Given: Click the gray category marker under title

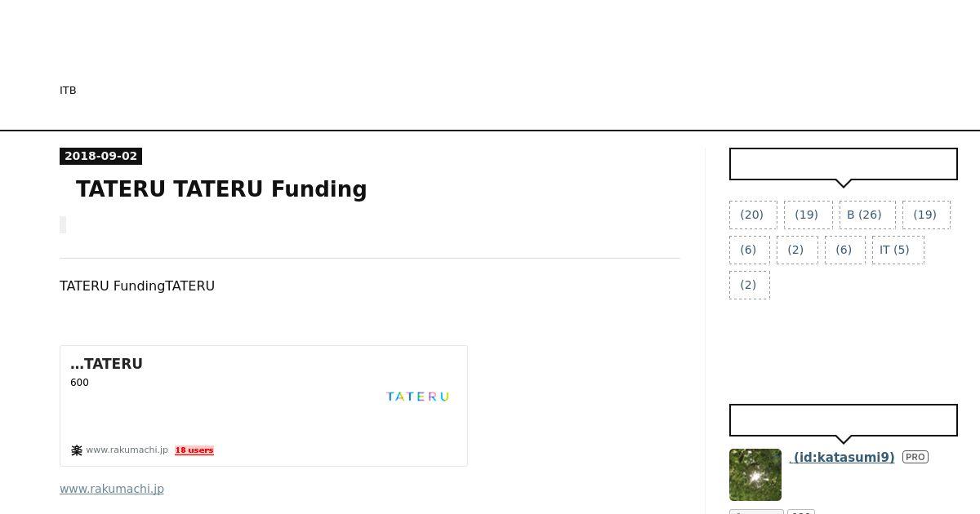Looking at the screenshot, I should tap(63, 225).
